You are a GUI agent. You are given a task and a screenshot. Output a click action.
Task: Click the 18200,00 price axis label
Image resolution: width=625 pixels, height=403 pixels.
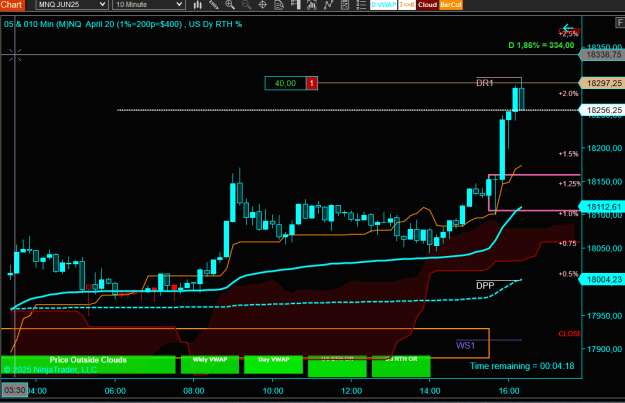coord(604,148)
